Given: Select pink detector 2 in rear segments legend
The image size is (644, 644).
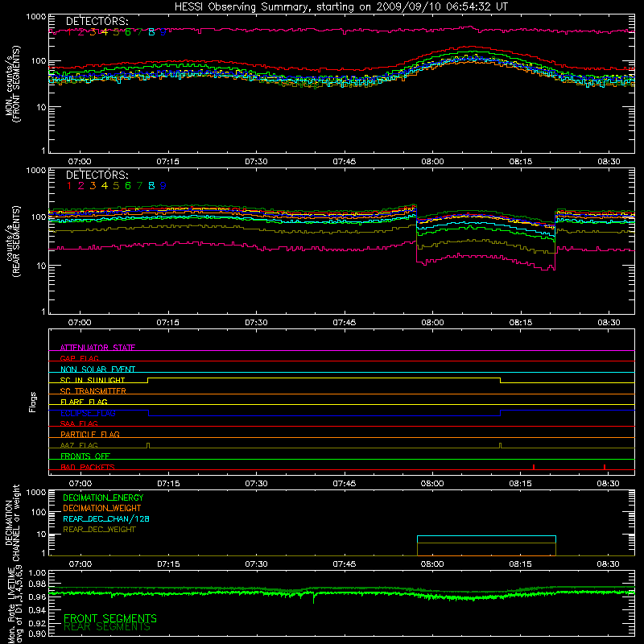Looking at the screenshot, I should pos(81,186).
